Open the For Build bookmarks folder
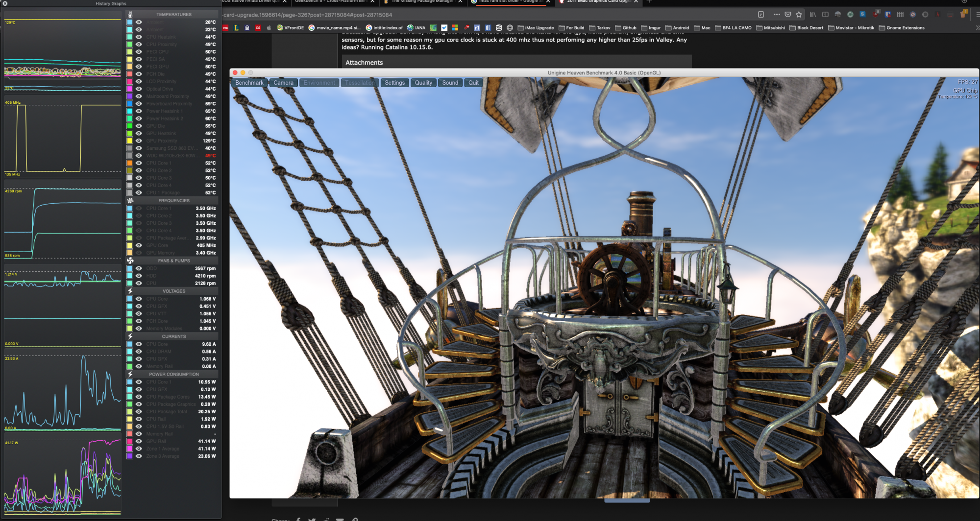The height and width of the screenshot is (521, 980). tap(571, 28)
